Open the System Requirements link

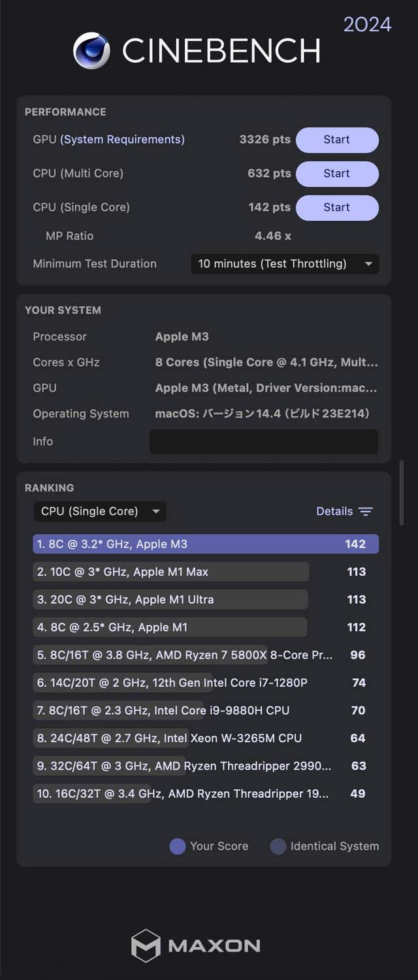[122, 140]
